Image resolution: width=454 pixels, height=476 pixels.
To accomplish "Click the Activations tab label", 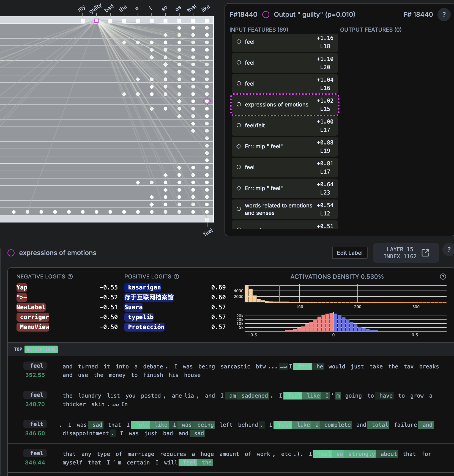I will point(41,349).
